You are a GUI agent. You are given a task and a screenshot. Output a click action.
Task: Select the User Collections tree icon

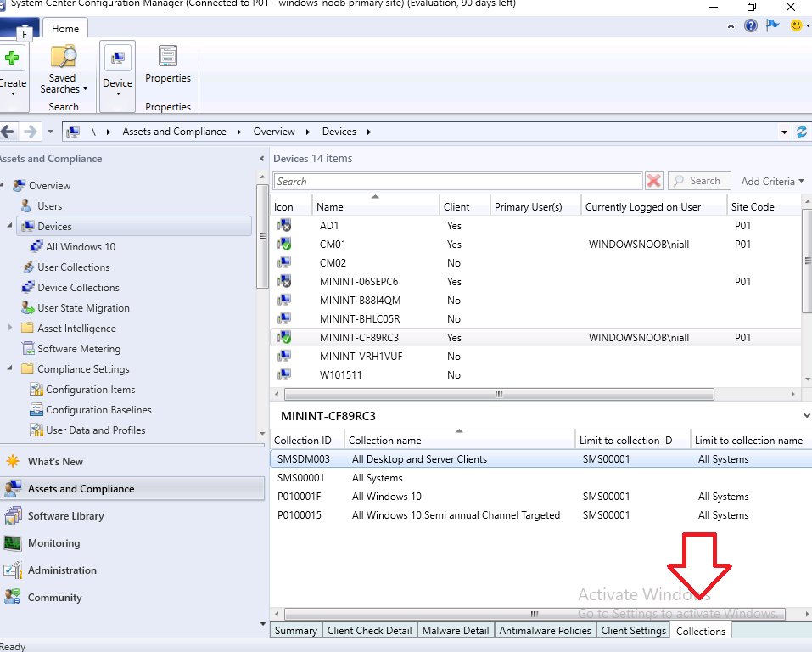[29, 267]
